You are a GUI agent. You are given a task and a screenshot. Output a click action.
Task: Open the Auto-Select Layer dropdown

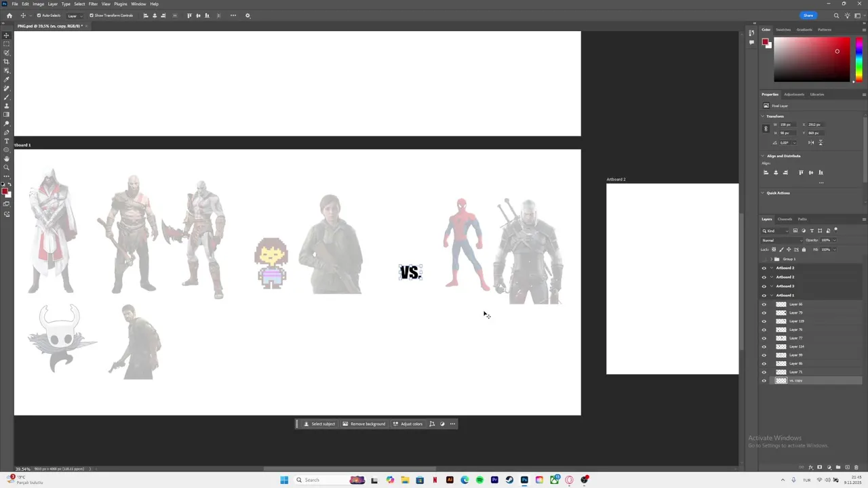point(74,16)
